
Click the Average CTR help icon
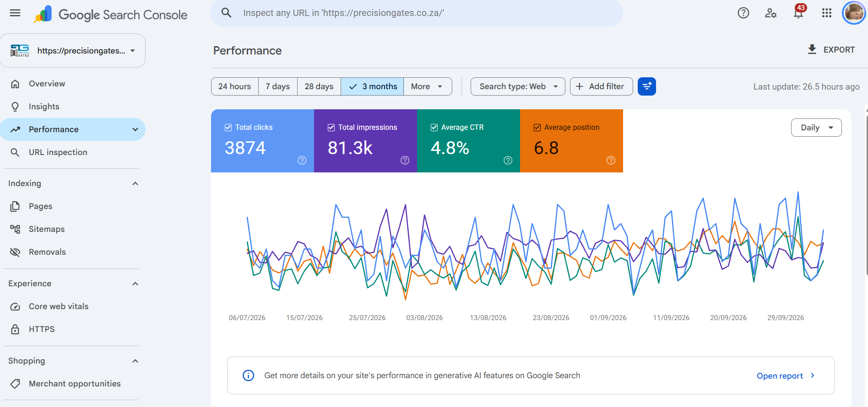[x=508, y=160]
